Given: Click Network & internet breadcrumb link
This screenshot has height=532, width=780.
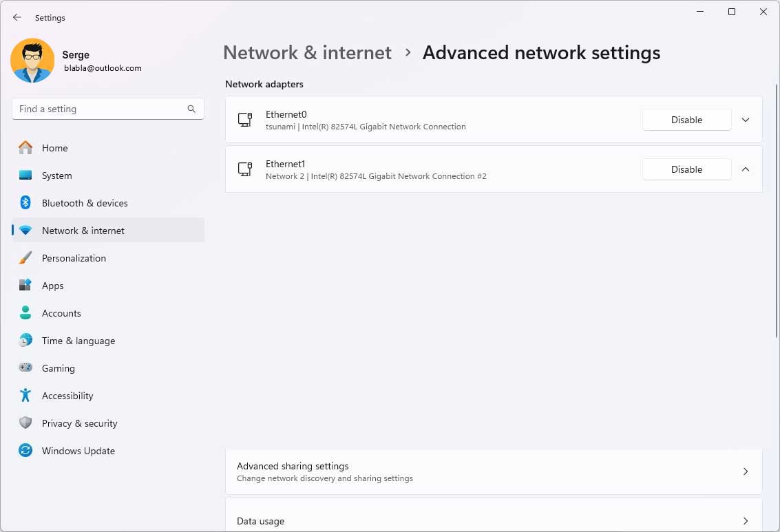Looking at the screenshot, I should pyautogui.click(x=307, y=53).
